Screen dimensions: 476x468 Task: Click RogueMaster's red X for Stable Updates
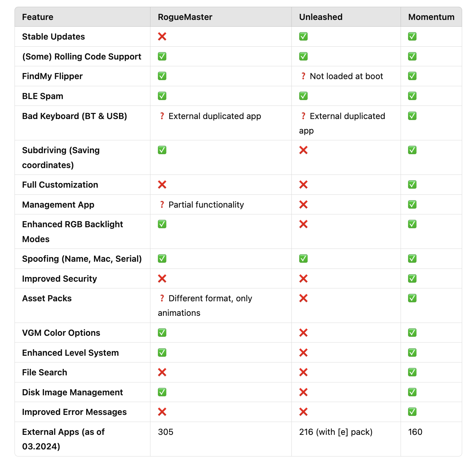pos(162,37)
